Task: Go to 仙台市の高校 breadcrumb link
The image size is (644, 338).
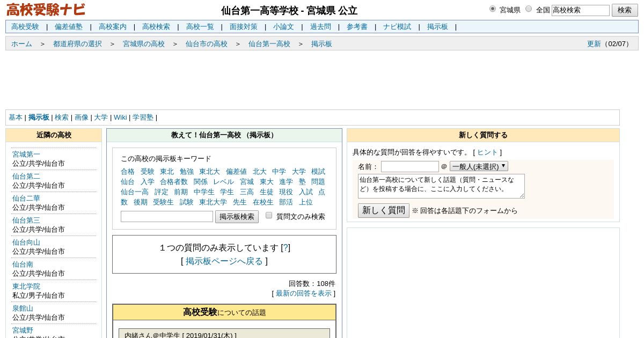Action: (x=207, y=44)
